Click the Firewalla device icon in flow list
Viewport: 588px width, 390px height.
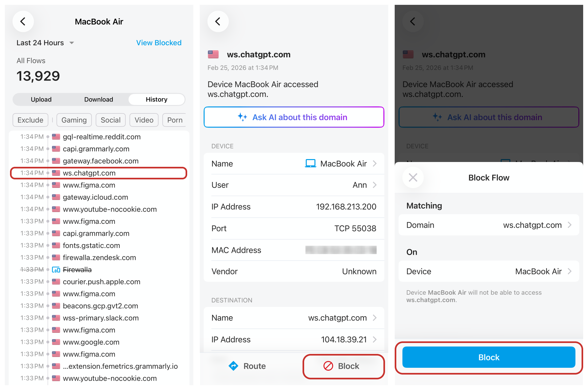point(56,270)
